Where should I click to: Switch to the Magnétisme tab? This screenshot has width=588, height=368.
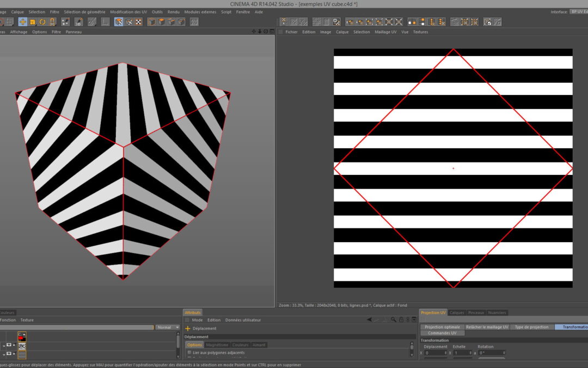pyautogui.click(x=217, y=345)
